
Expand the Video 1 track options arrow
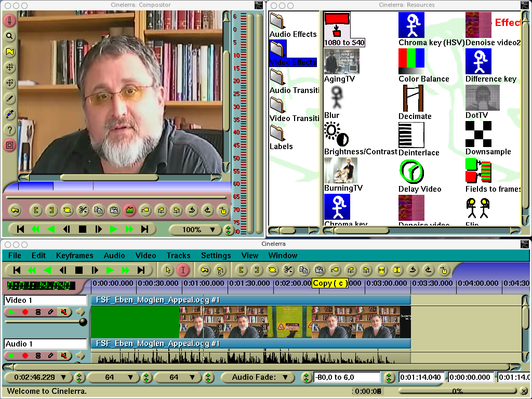(x=80, y=312)
